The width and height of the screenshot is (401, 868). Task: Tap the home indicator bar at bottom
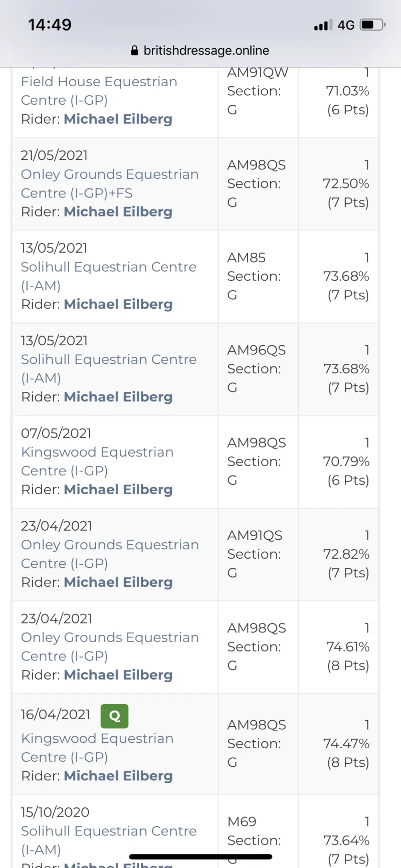tap(200, 856)
